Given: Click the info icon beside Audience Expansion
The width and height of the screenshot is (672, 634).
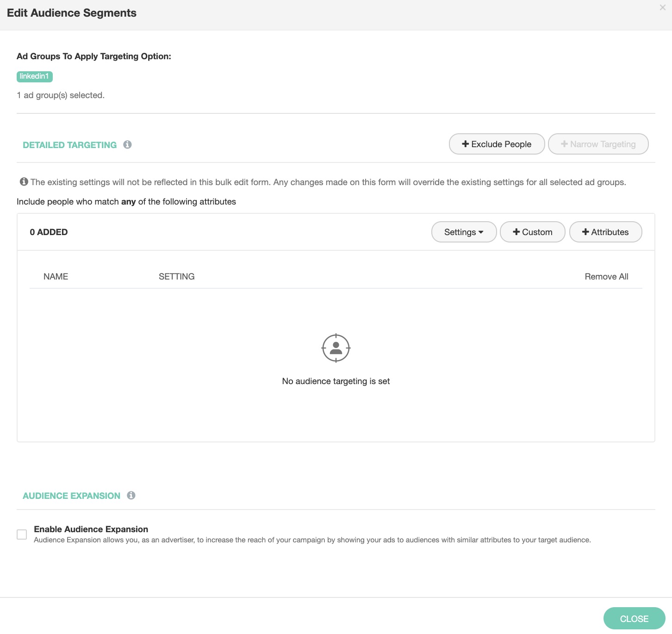Looking at the screenshot, I should pos(131,496).
